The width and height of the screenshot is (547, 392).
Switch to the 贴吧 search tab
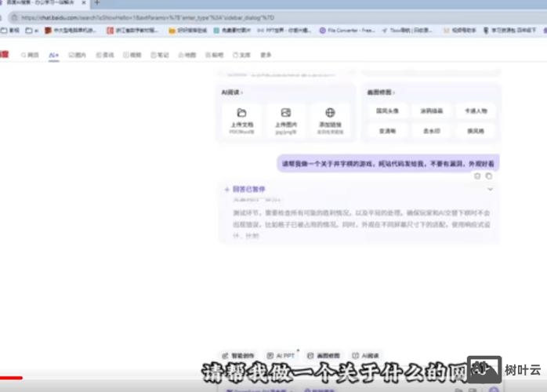[x=214, y=55]
